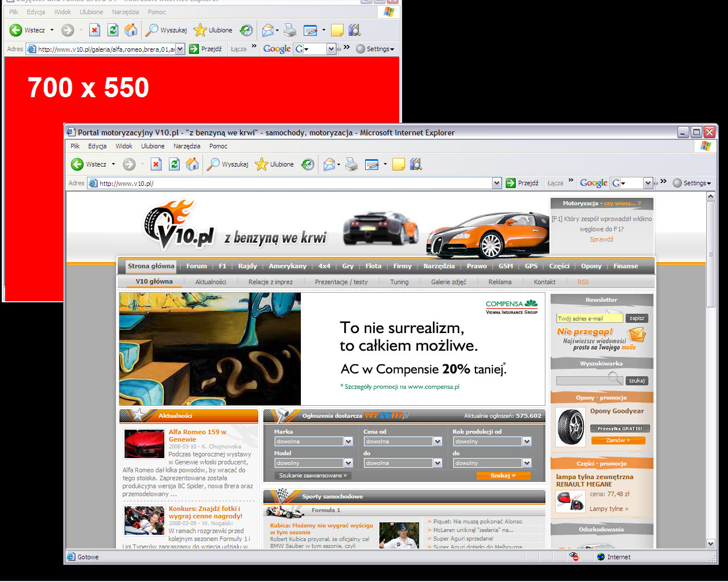
Task: Open the Model dropdown in the listings search
Action: [348, 463]
